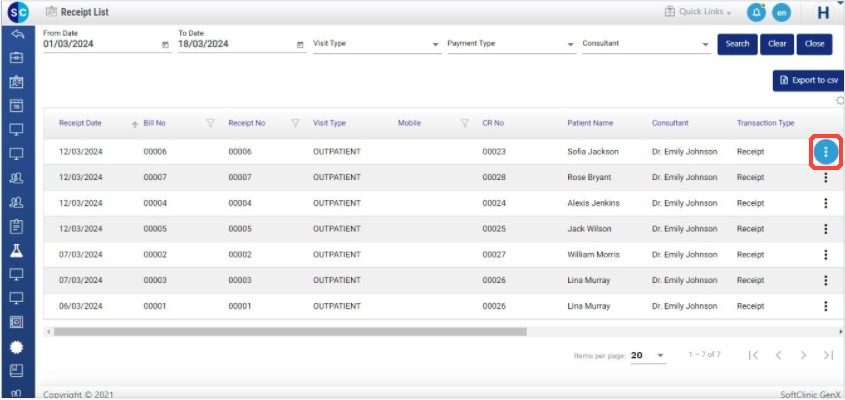The width and height of the screenshot is (845, 400).
Task: Open three-dot menu for Sofia Jackson row
Action: click(x=825, y=151)
